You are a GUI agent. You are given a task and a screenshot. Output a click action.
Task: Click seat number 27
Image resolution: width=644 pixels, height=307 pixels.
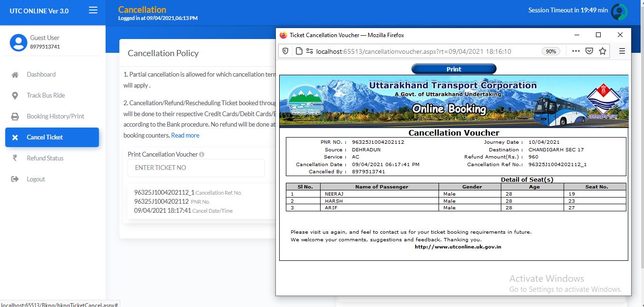(572, 208)
